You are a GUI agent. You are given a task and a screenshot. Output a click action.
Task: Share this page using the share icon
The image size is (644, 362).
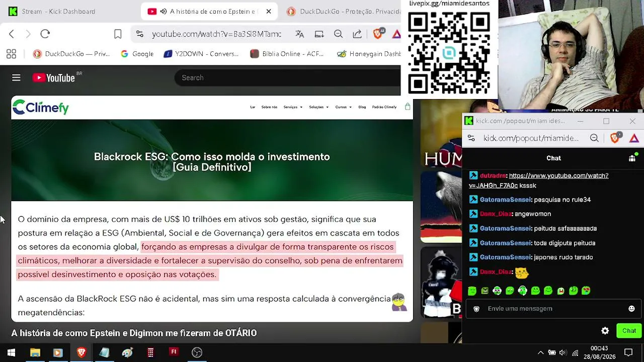[357, 34]
